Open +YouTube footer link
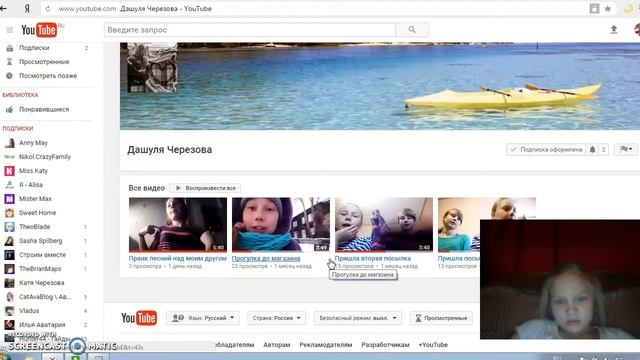 (433, 344)
